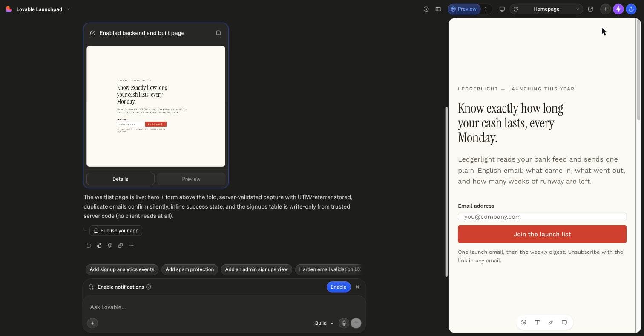644x336 pixels.
Task: Open the preview more-options dots menu
Action: coord(486,9)
